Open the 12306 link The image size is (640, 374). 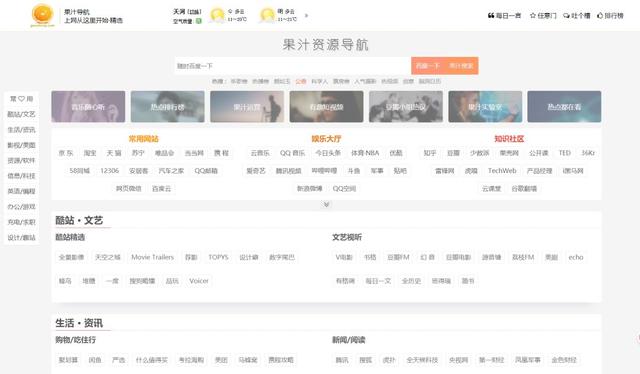click(110, 171)
